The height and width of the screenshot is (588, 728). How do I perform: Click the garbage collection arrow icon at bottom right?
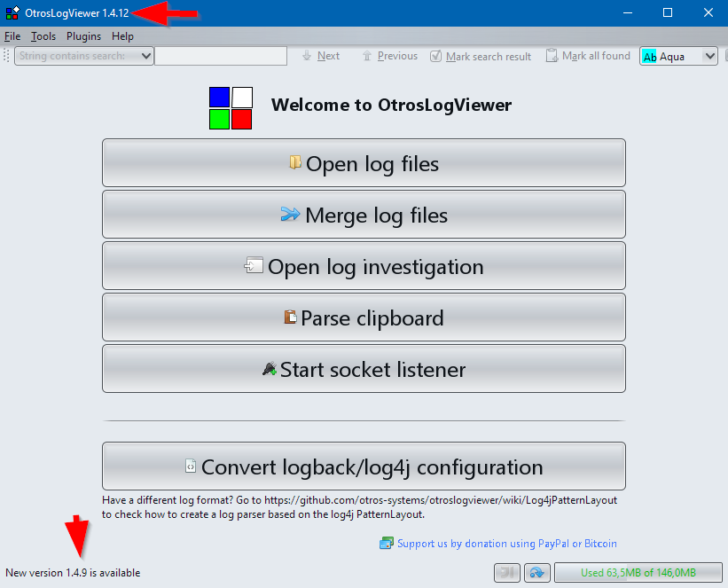[537, 572]
